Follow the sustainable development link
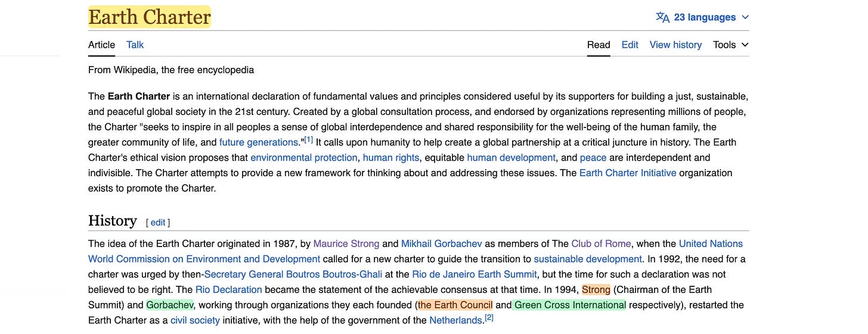The width and height of the screenshot is (868, 334). pos(588,259)
